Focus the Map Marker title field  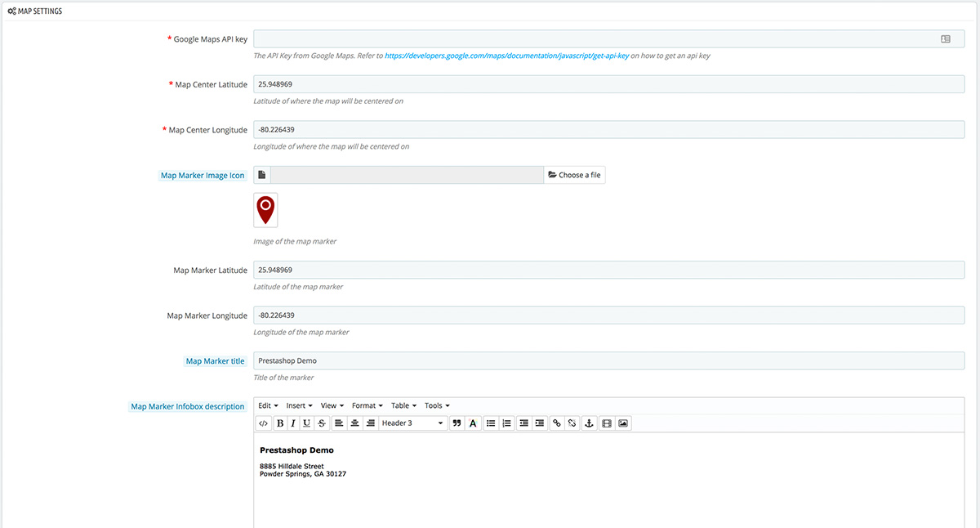[x=609, y=360]
